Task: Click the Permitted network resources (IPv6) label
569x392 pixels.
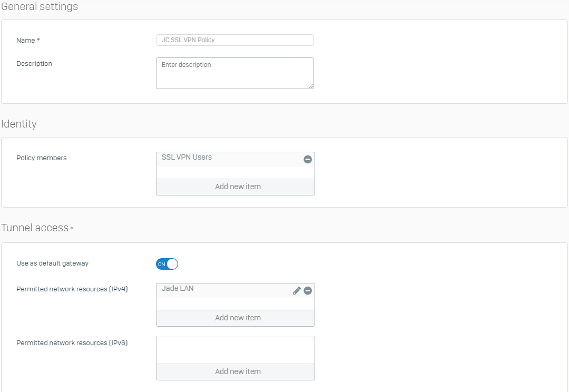Action: (72, 343)
